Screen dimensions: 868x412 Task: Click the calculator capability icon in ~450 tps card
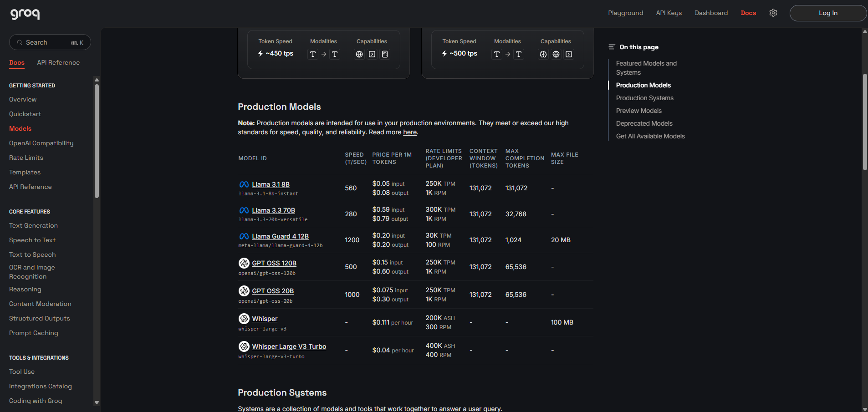click(385, 54)
